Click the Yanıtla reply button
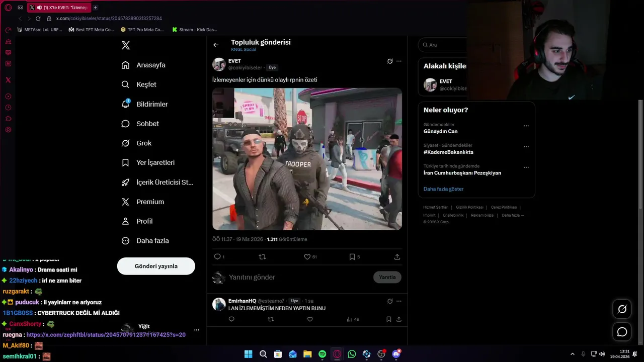The width and height of the screenshot is (644, 362). point(387,277)
